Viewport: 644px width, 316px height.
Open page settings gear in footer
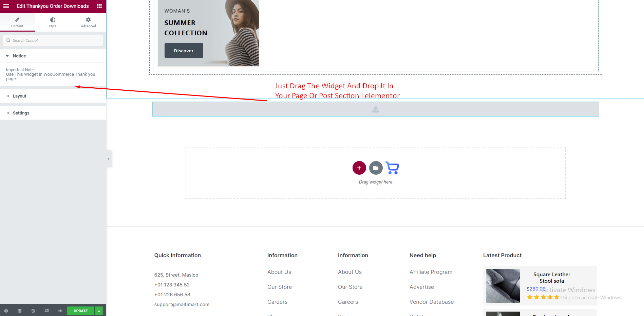tap(6, 311)
